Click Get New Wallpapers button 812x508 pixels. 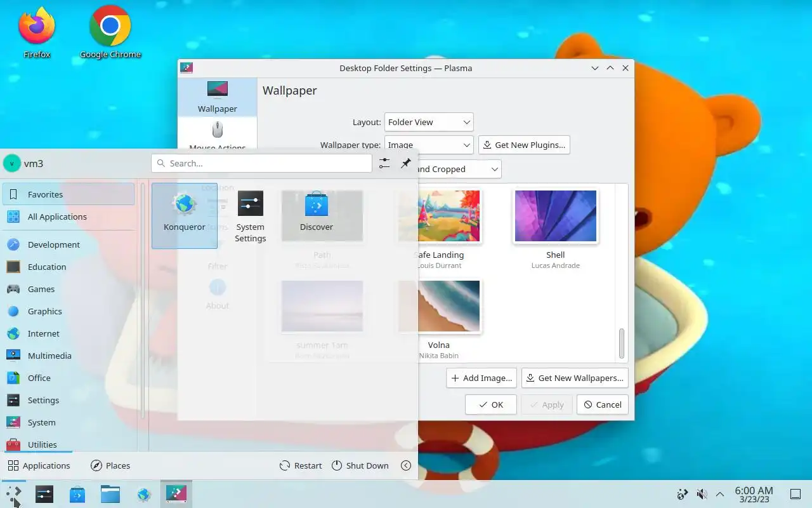point(575,378)
